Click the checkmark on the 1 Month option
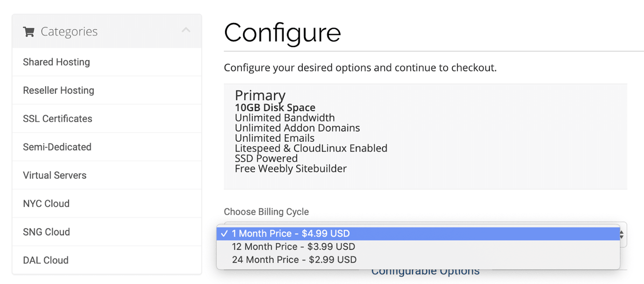The height and width of the screenshot is (284, 644). click(224, 234)
